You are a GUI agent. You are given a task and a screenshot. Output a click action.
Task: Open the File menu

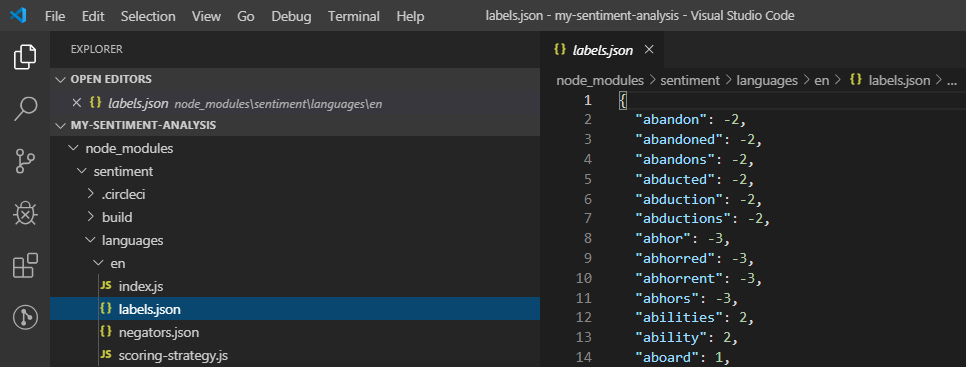[55, 16]
